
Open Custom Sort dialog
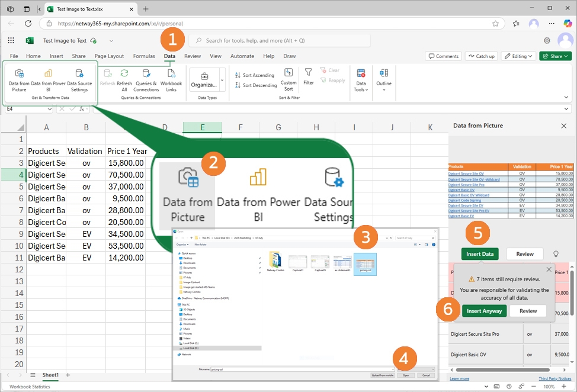click(x=288, y=79)
